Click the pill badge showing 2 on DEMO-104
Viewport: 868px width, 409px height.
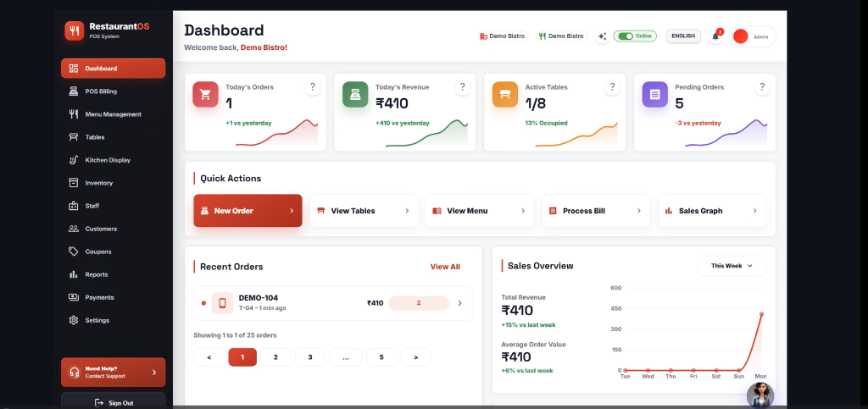pyautogui.click(x=419, y=303)
